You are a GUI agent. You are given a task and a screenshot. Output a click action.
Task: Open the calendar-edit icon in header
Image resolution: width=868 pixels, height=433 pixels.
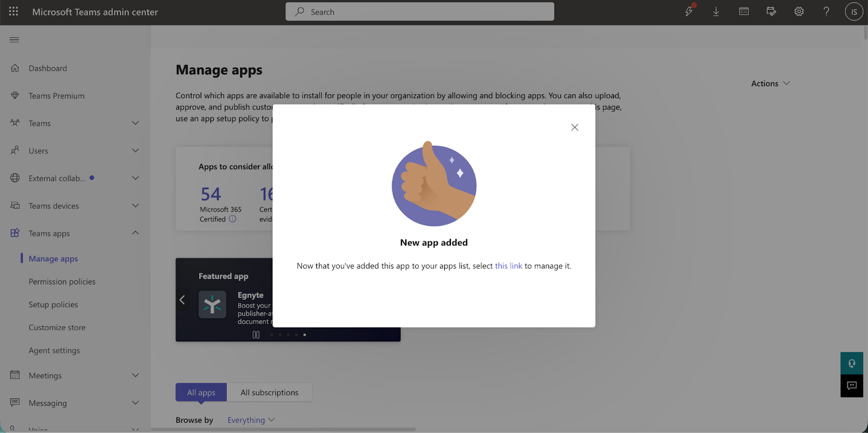click(x=771, y=11)
